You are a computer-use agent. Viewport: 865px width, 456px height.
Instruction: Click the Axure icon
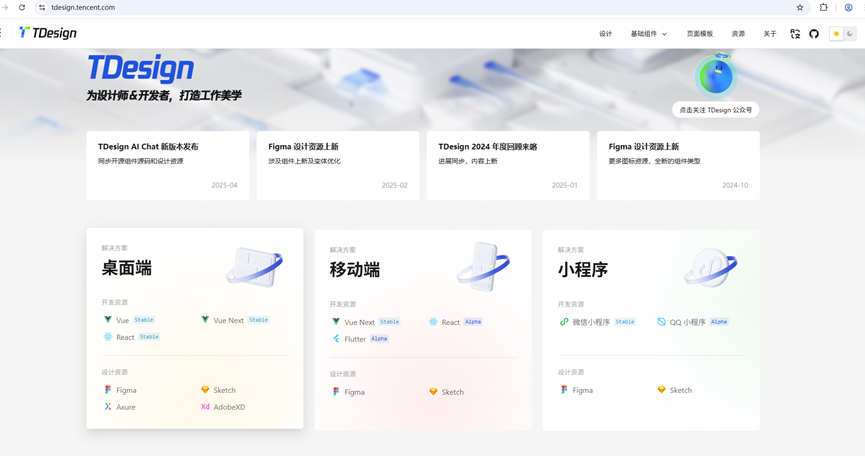tap(108, 406)
